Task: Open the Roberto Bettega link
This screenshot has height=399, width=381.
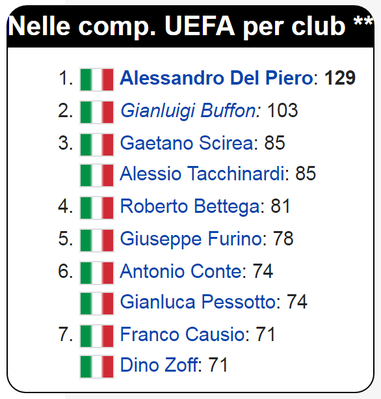Action: point(190,206)
